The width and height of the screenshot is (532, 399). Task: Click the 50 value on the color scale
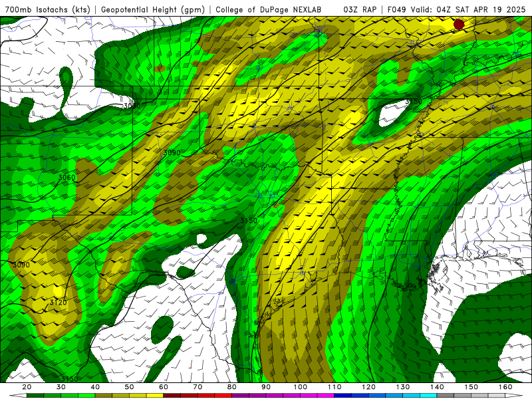click(x=129, y=387)
